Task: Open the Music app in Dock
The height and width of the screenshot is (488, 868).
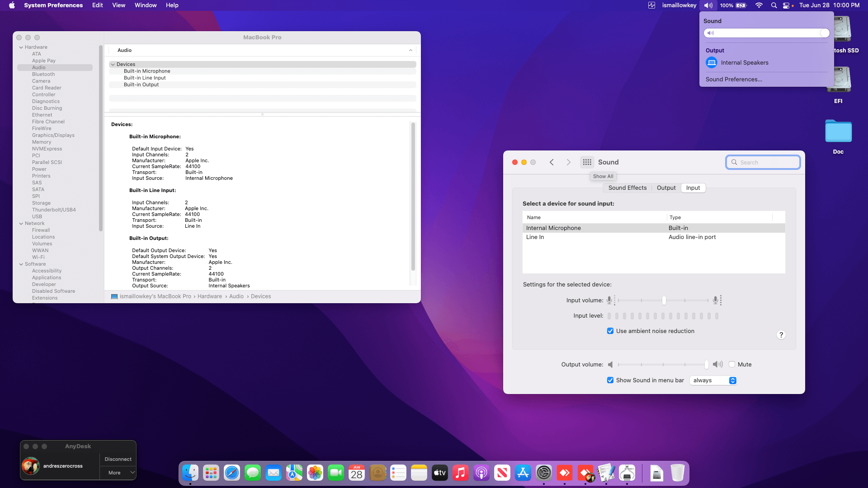Action: pyautogui.click(x=461, y=473)
